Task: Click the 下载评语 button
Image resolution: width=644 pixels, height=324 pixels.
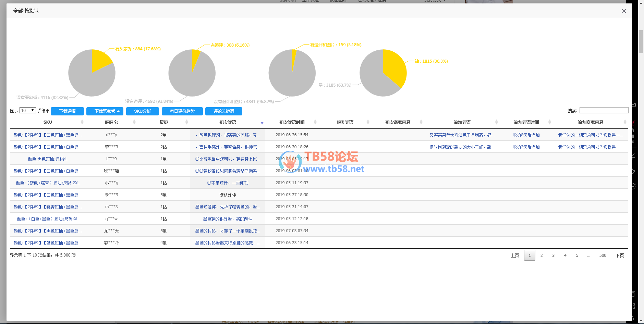Action: pyautogui.click(x=67, y=111)
